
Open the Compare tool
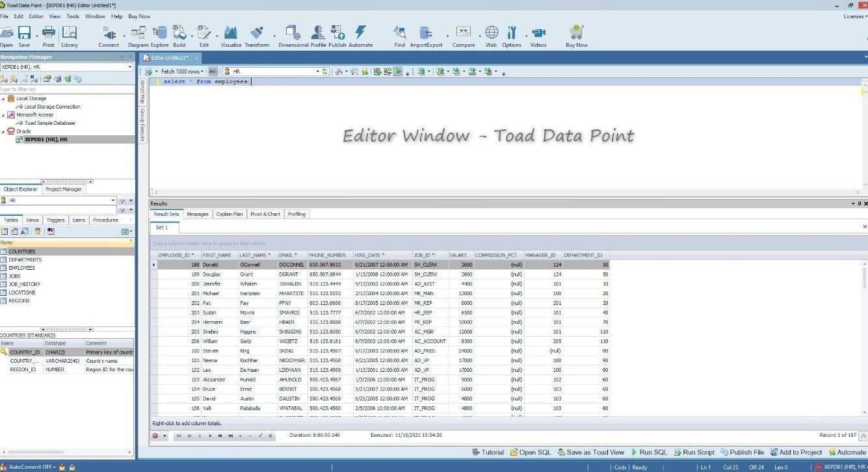click(464, 36)
